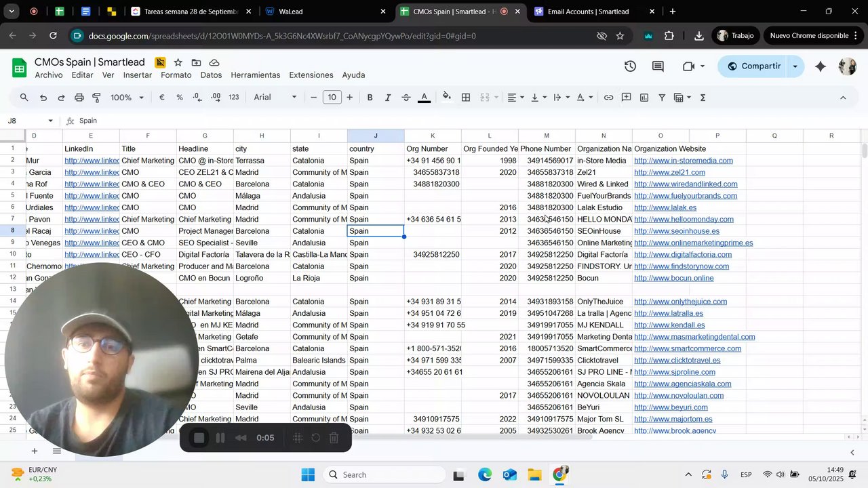Open the text color picker
Image resolution: width=868 pixels, height=488 pixels.
tap(425, 98)
